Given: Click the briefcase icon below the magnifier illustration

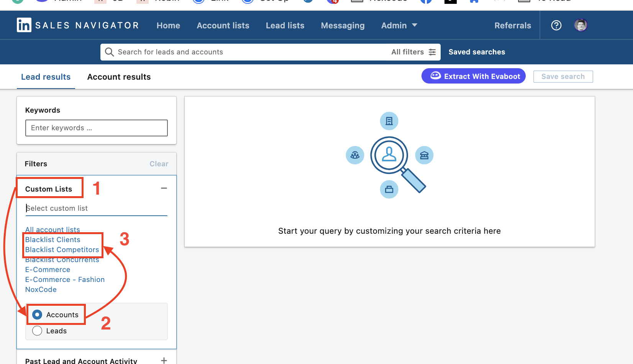Looking at the screenshot, I should point(389,189).
